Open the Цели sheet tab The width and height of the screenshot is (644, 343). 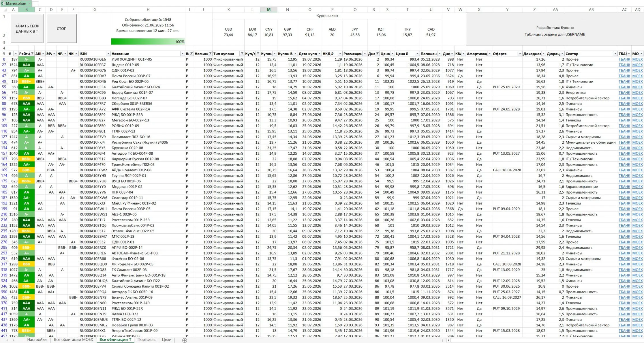(167, 340)
